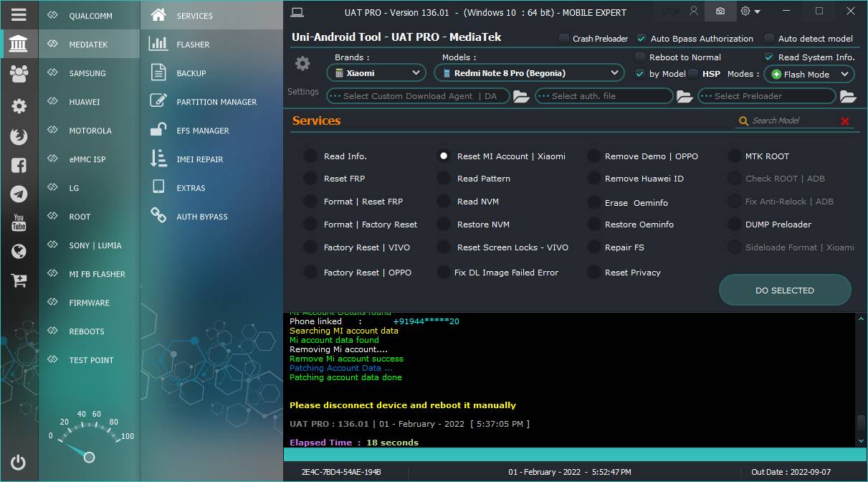Browse for a custom download agent folder icon
This screenshot has width=868, height=482.
(521, 96)
